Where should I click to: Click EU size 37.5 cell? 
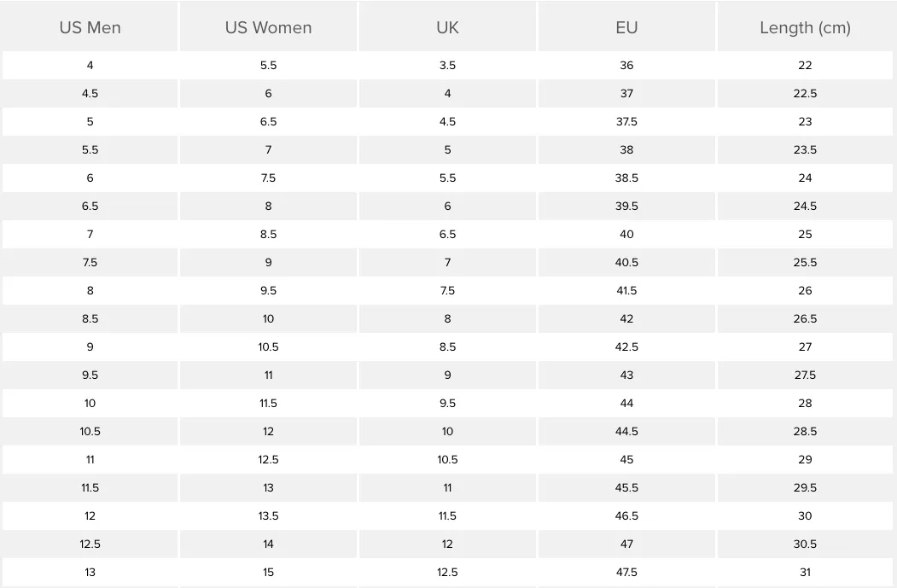click(626, 121)
